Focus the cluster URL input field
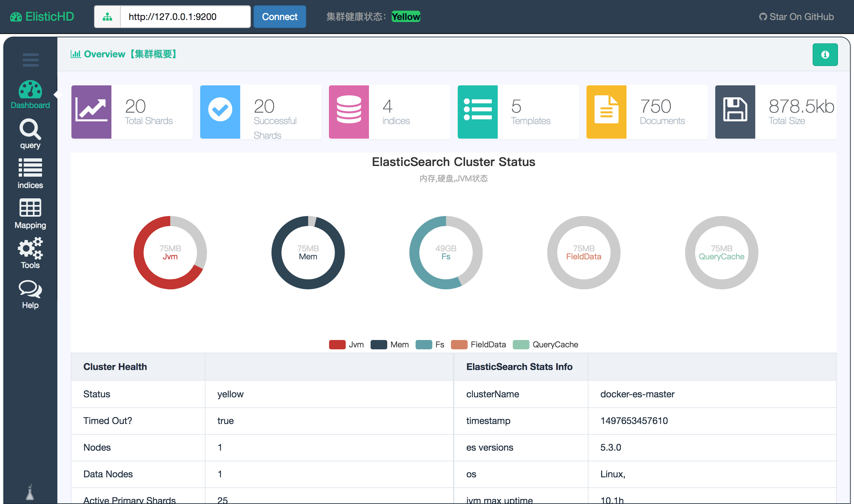854x504 pixels. pos(185,17)
